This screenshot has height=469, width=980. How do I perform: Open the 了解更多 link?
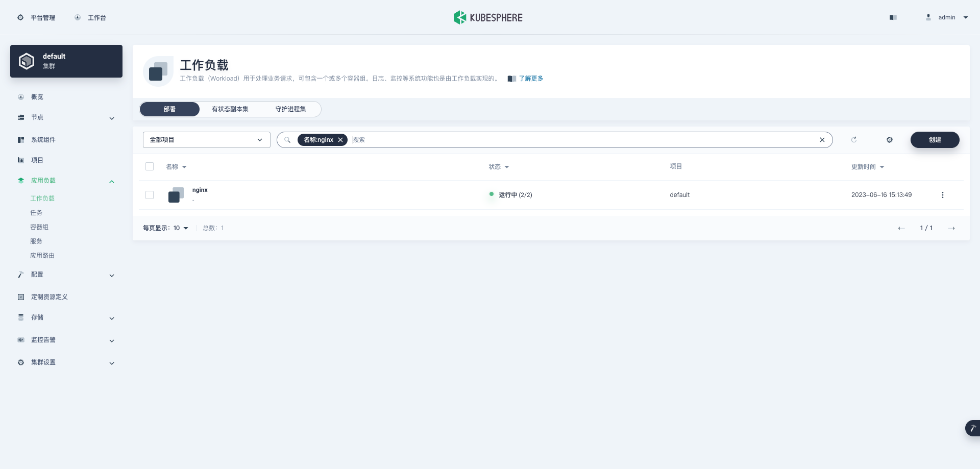coord(531,79)
